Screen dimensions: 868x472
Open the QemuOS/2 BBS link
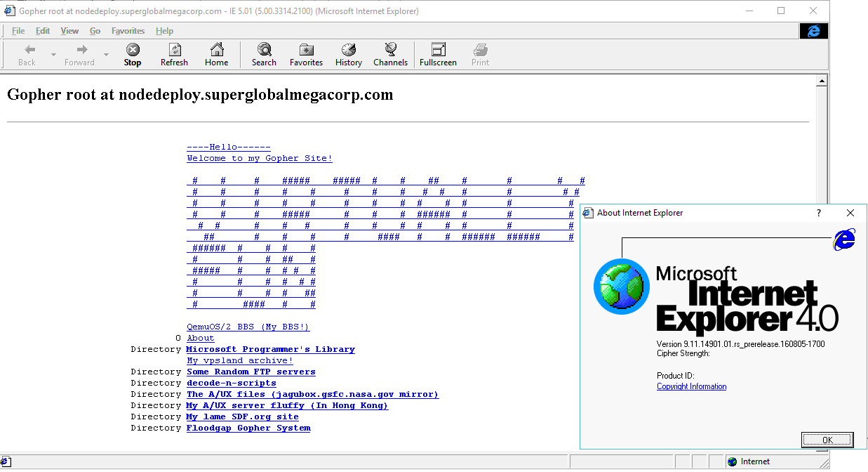pyautogui.click(x=248, y=327)
